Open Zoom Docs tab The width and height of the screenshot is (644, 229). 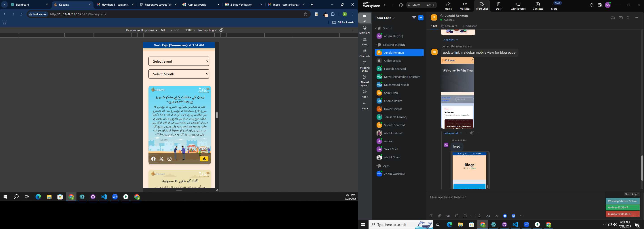point(499,6)
